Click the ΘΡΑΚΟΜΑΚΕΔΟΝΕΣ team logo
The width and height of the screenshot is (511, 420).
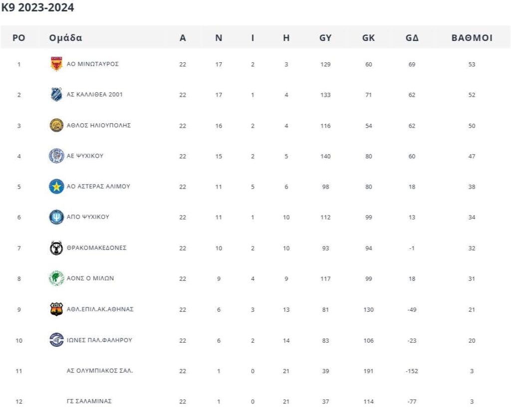pyautogui.click(x=56, y=248)
